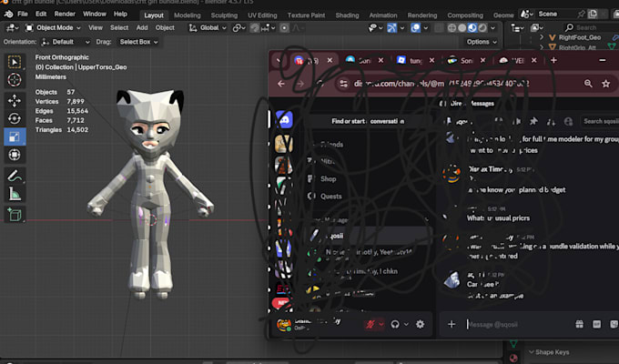The height and width of the screenshot is (364, 619).
Task: Expand RightFoot_Geo in the outliner
Action: pos(542,37)
